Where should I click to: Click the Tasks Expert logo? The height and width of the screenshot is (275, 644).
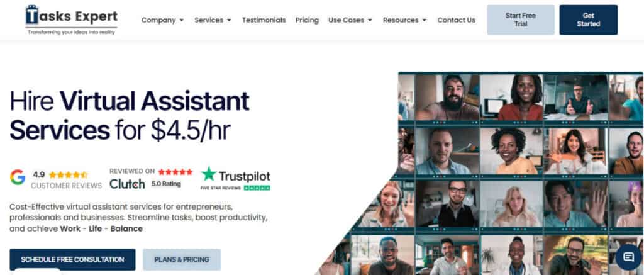72,20
